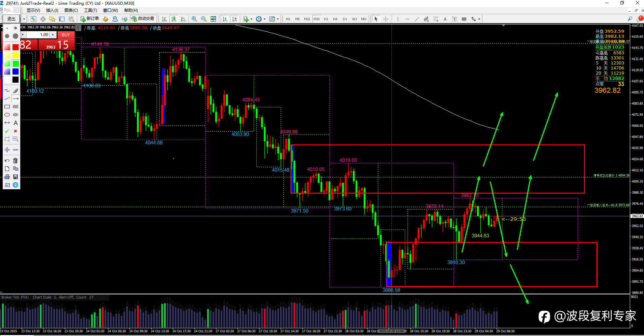
Task: Select the text label tool
Action: pyautogui.click(x=454, y=19)
